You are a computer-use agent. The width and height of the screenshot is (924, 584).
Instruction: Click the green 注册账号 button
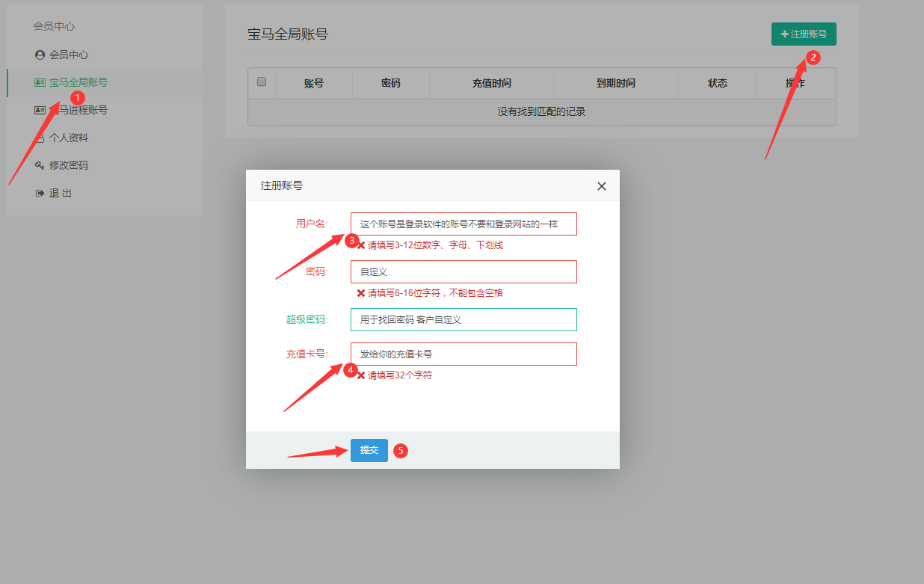[x=804, y=34]
